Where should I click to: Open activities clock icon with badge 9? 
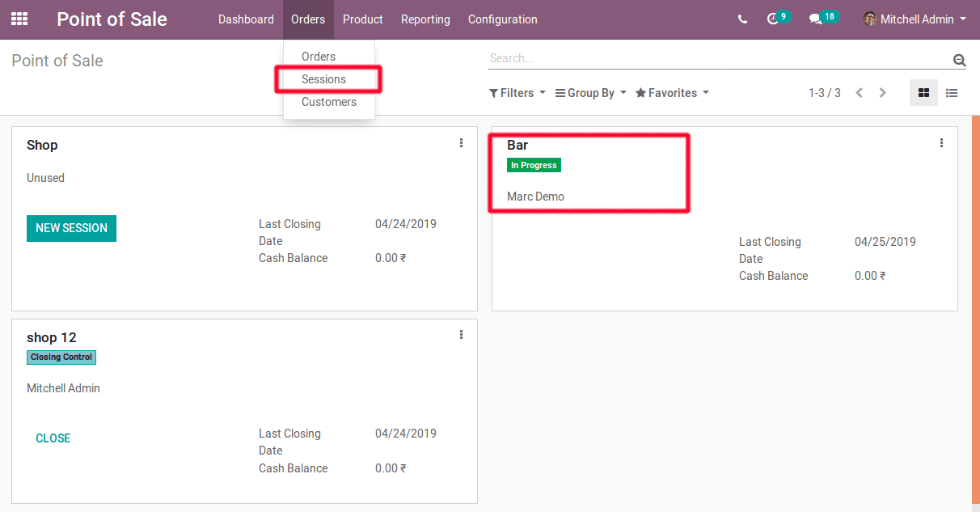[x=778, y=19]
